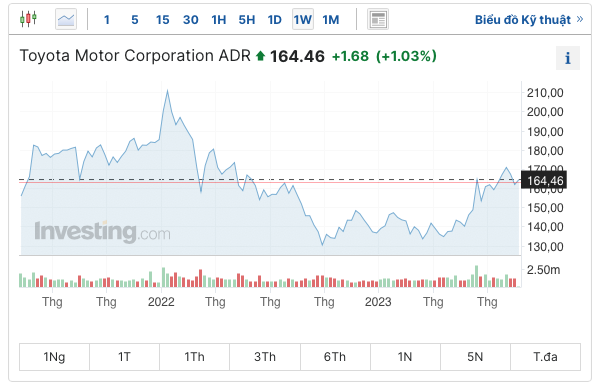
Task: Select the 1 minute interval
Action: (107, 20)
